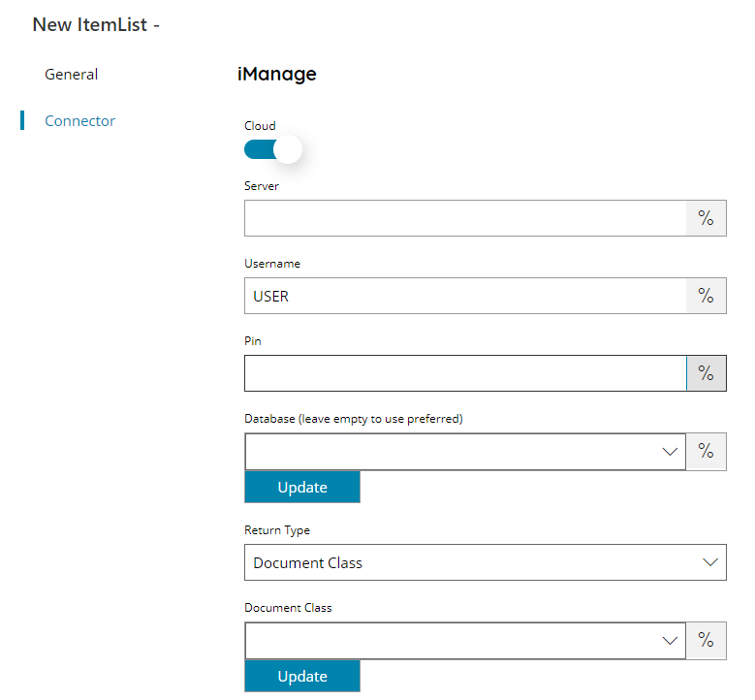755x700 pixels.
Task: Click Update button below Database dropdown
Action: coord(302,487)
